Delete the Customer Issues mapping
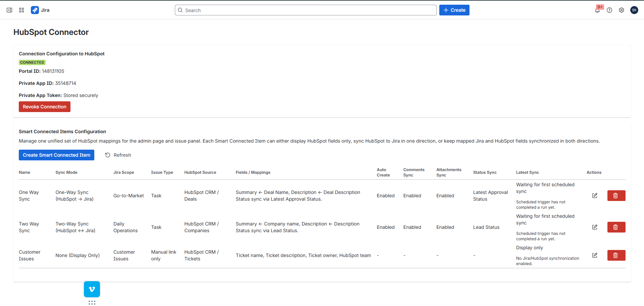This screenshot has width=644, height=306. point(616,255)
